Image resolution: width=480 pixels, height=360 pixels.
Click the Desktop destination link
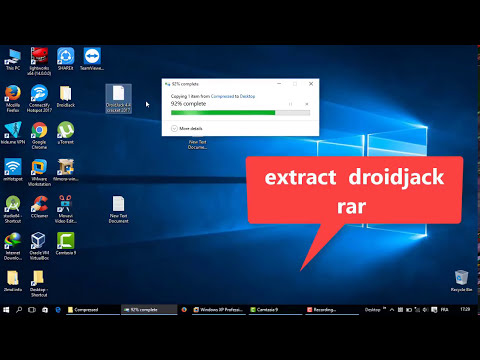coord(247,96)
